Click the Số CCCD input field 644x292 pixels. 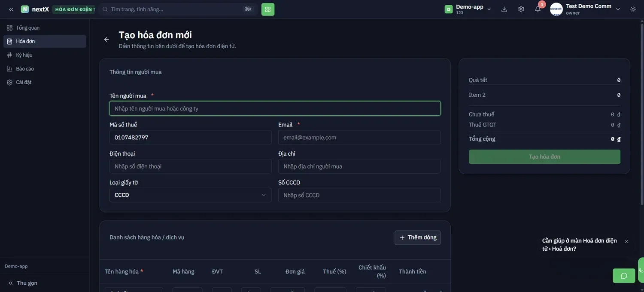pos(359,195)
